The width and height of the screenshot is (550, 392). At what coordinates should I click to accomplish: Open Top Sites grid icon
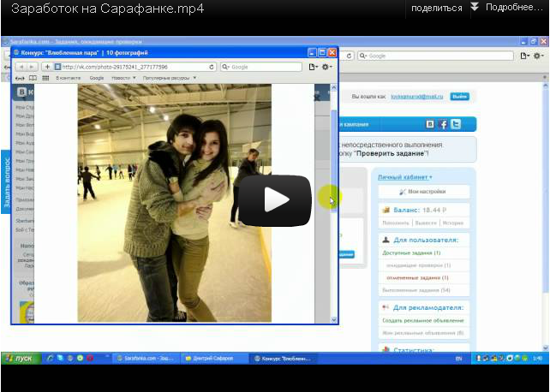click(x=45, y=78)
